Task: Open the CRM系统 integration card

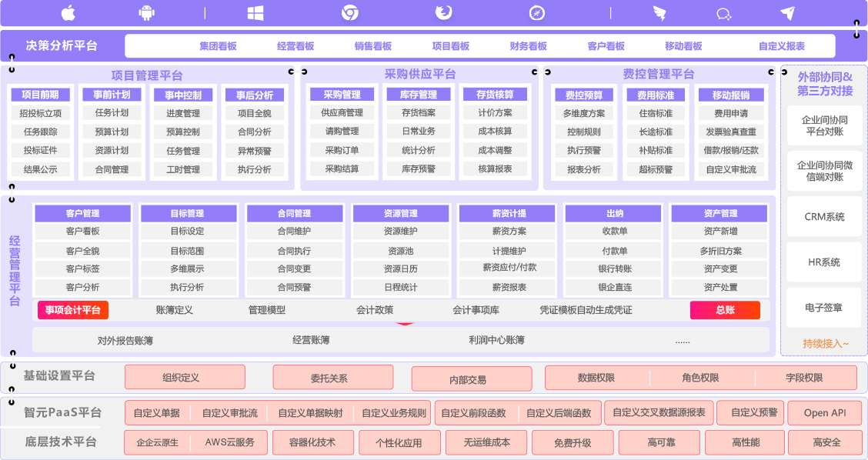Action: (x=824, y=217)
